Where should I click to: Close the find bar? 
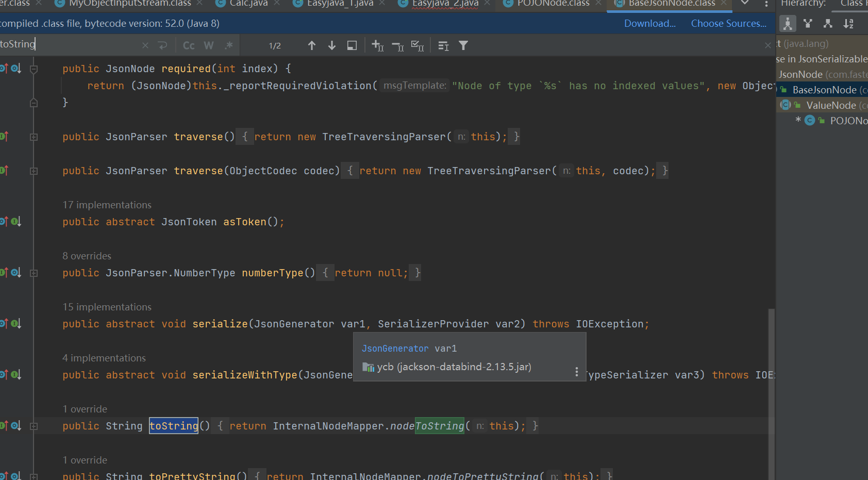[768, 45]
